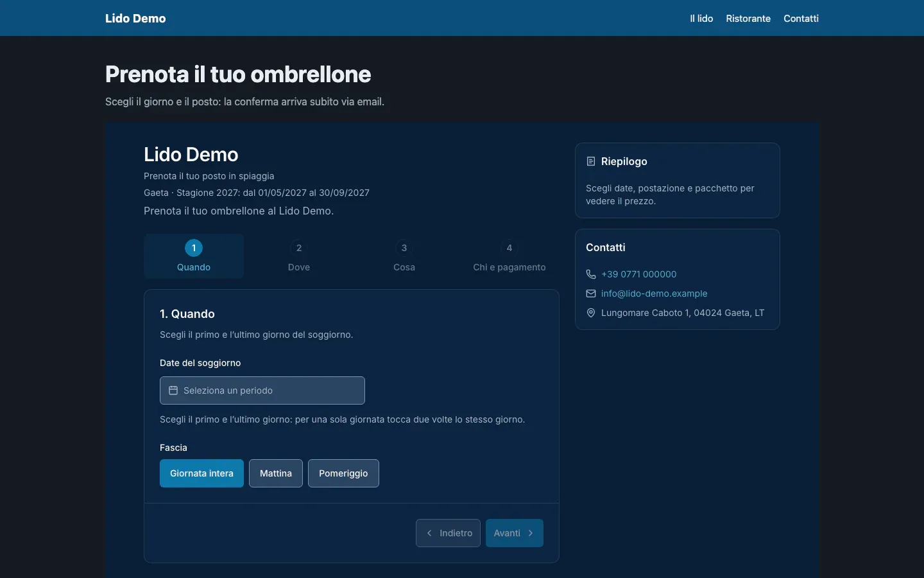Click the map pin location icon
This screenshot has height=578, width=924.
pos(591,313)
